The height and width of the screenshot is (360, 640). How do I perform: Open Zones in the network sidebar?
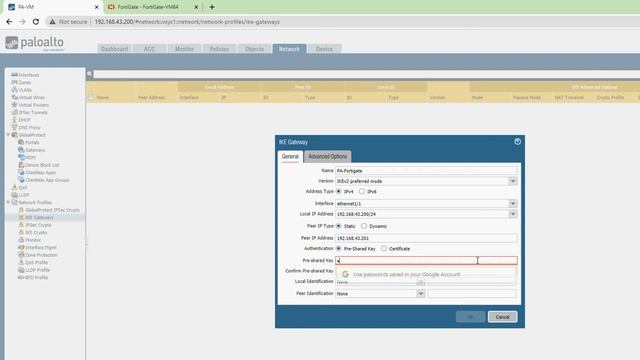(24, 82)
